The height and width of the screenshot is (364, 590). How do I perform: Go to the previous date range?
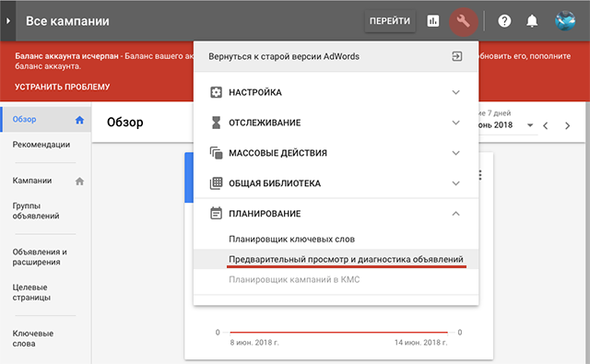545,125
